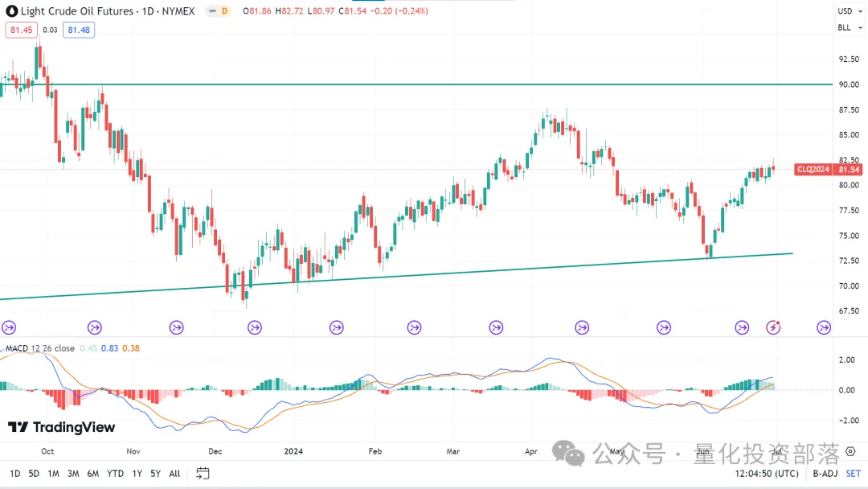This screenshot has height=489, width=868.
Task: Click the 92.50 price scale label
Action: (849, 60)
